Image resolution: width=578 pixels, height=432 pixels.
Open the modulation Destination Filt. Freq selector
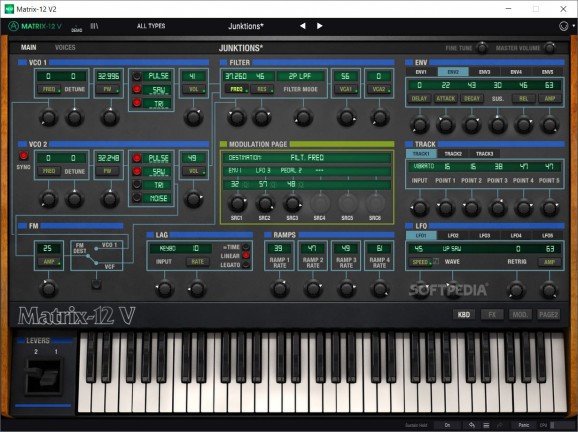tap(307, 158)
